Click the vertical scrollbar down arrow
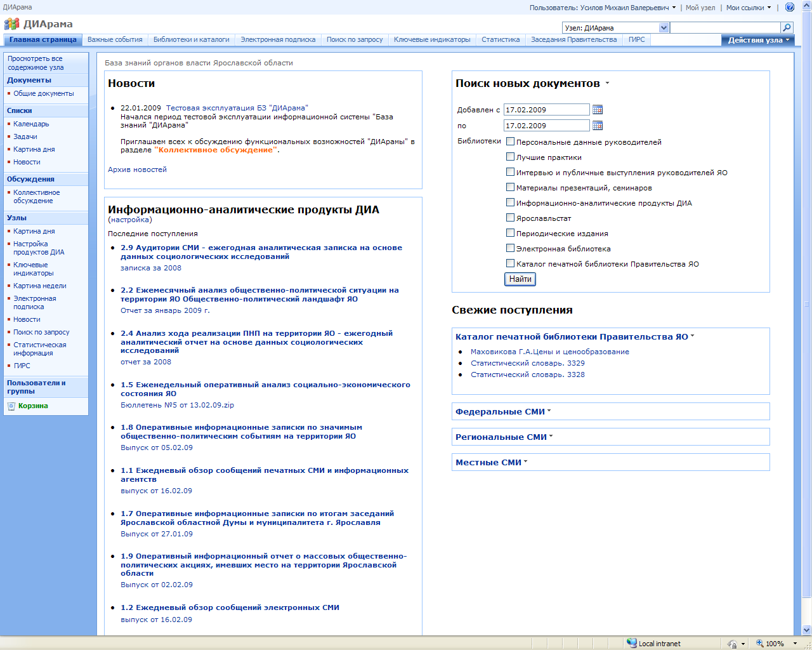Viewport: 812px width, 650px height. [x=806, y=630]
